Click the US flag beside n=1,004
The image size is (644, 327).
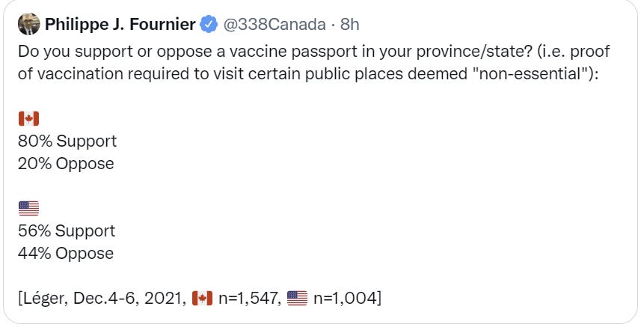(297, 299)
